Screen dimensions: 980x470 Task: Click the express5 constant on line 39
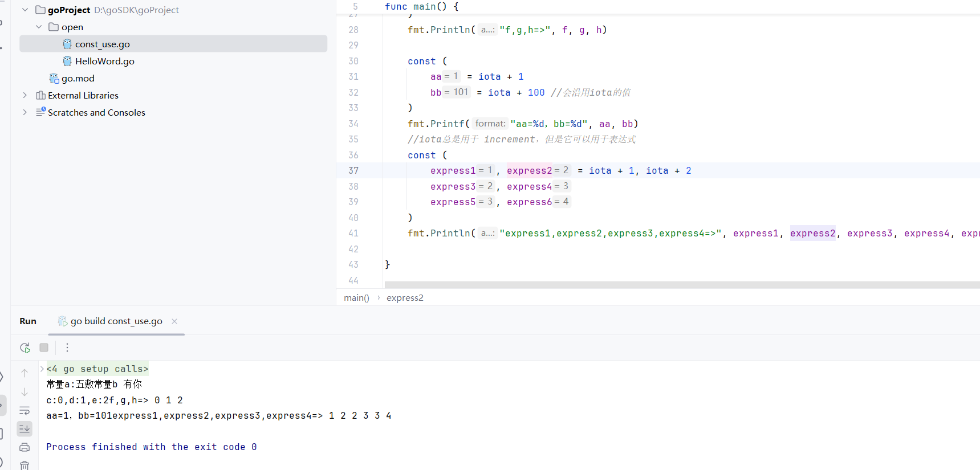[x=453, y=202]
